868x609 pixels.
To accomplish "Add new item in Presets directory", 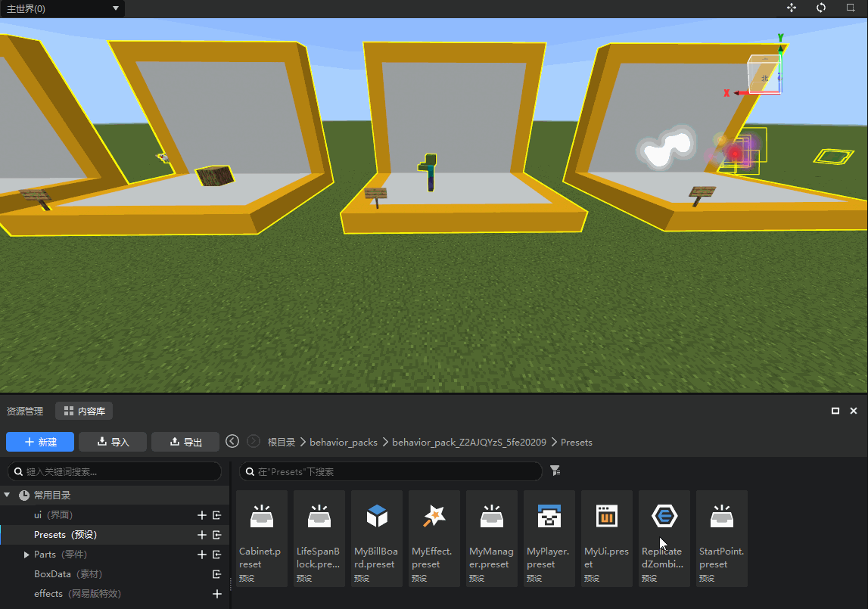I will [x=202, y=535].
